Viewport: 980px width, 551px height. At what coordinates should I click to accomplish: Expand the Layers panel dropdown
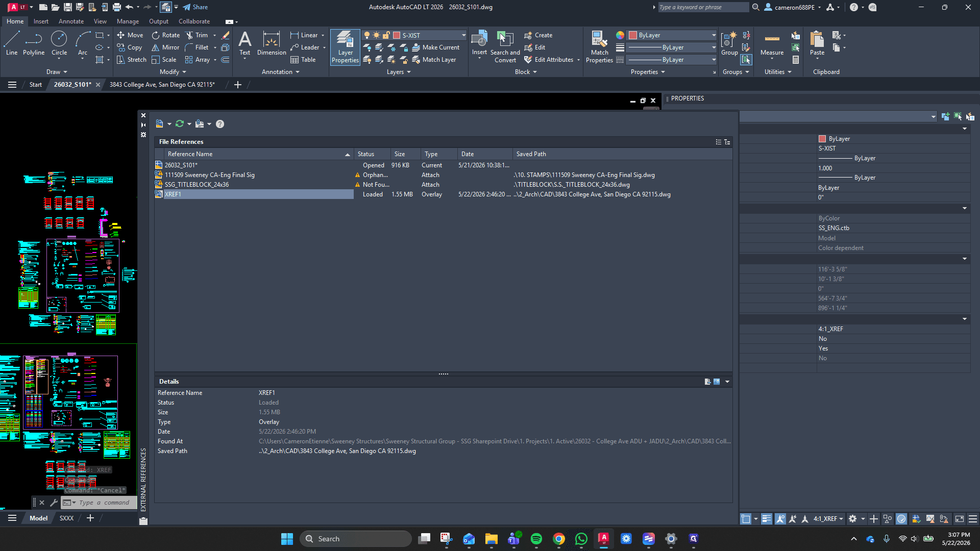pos(399,72)
